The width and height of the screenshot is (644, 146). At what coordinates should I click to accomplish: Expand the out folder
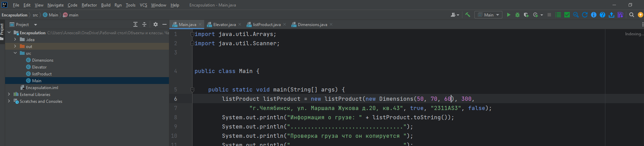15,46
